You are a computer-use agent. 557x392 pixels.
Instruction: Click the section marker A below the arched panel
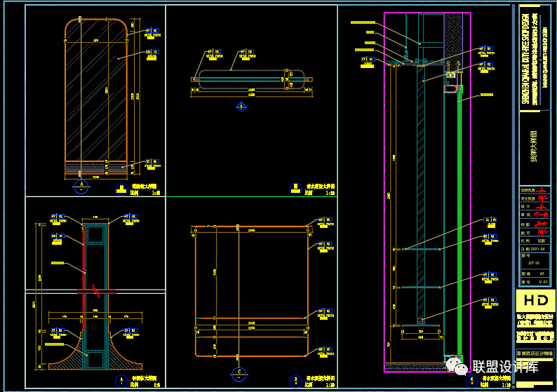tap(81, 186)
